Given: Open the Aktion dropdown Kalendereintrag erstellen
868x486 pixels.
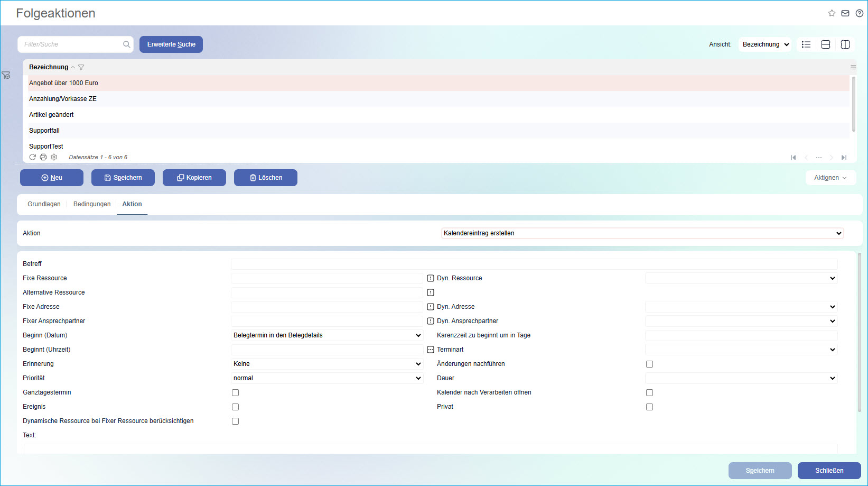Looking at the screenshot, I should click(642, 233).
